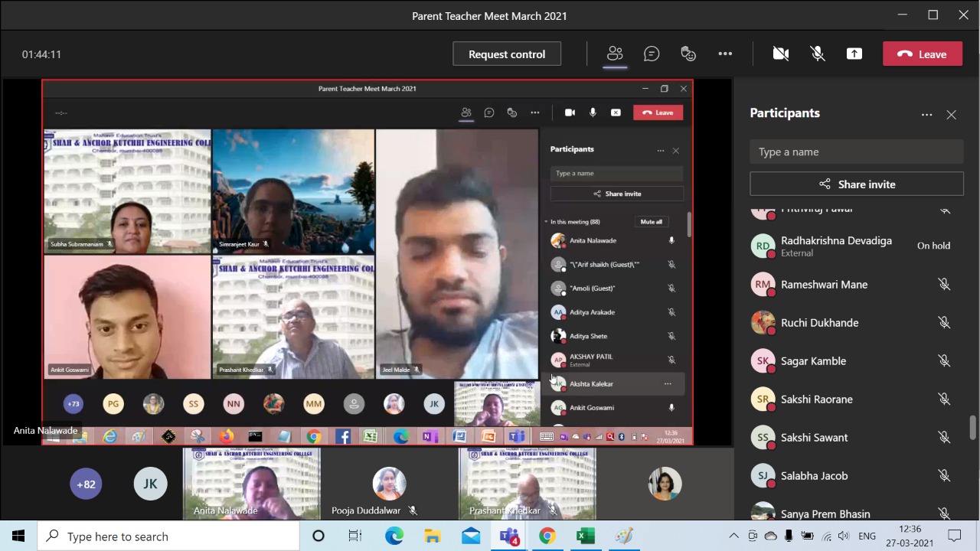Toggle the camera on
This screenshot has height=551, width=980.
(780, 54)
